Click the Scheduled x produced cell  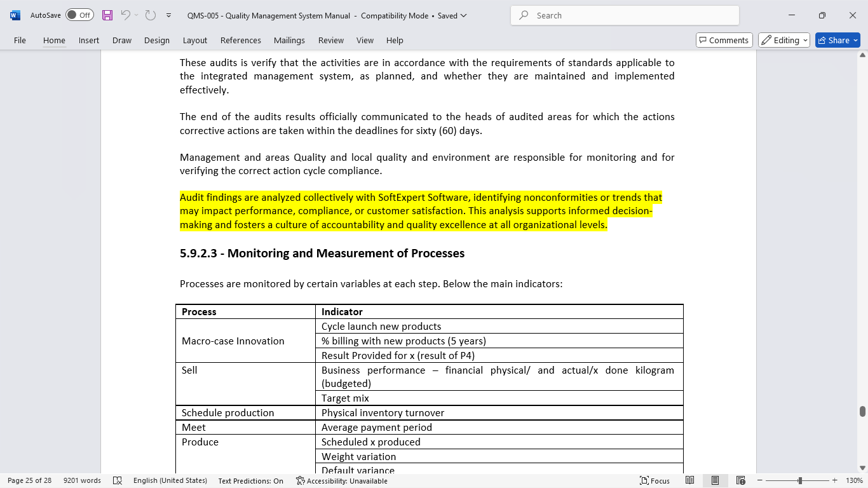[499, 442]
